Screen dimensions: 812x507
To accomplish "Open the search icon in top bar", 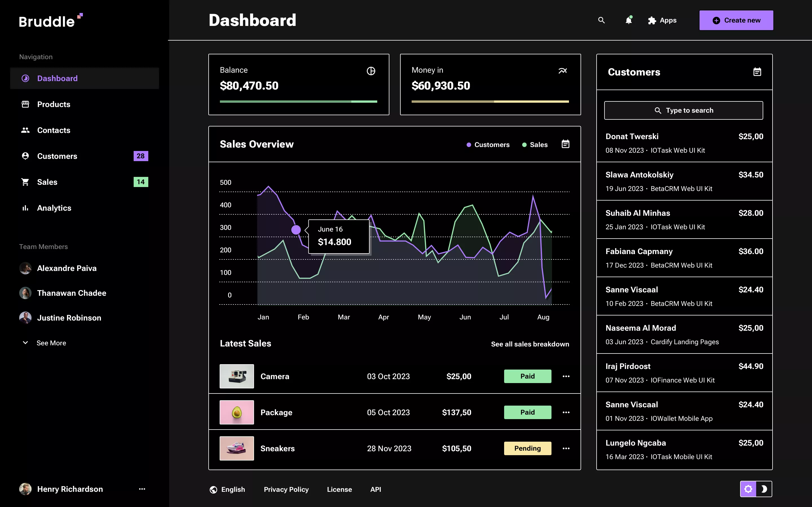I will tap(602, 20).
